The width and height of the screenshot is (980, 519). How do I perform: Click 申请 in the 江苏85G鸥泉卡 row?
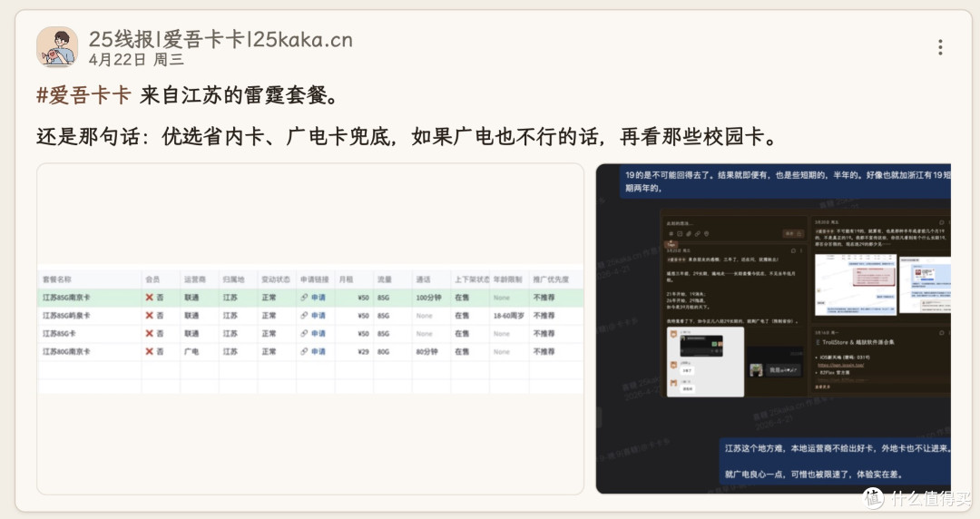point(318,315)
